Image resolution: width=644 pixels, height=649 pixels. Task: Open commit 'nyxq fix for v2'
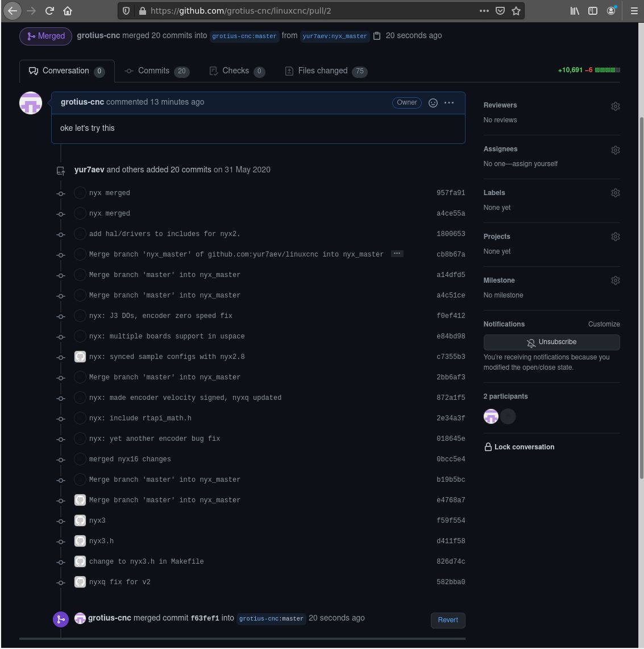pos(120,582)
